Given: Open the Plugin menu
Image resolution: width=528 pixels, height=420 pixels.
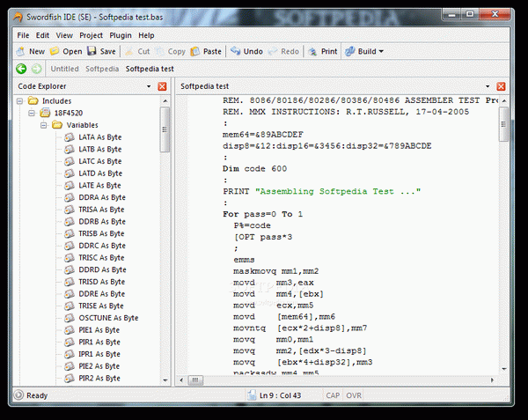Looking at the screenshot, I should (x=121, y=35).
